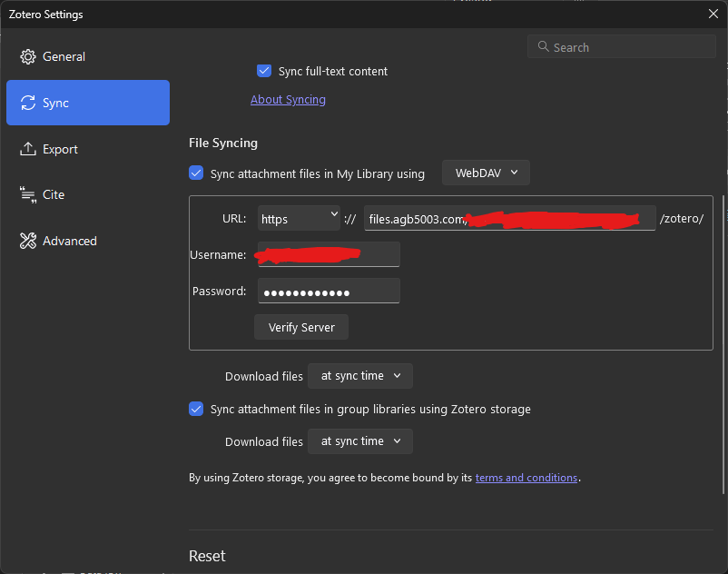Select the sync arrows icon in the sidebar
This screenshot has width=728, height=574.
pyautogui.click(x=26, y=102)
